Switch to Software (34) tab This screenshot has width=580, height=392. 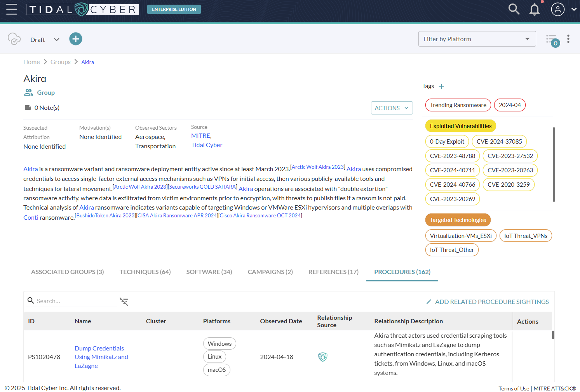click(209, 272)
